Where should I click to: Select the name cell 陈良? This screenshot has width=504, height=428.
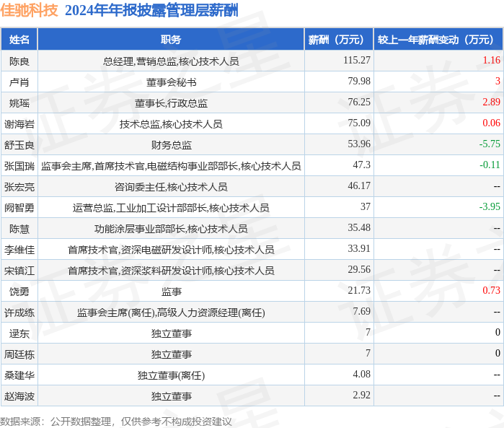tap(19, 61)
